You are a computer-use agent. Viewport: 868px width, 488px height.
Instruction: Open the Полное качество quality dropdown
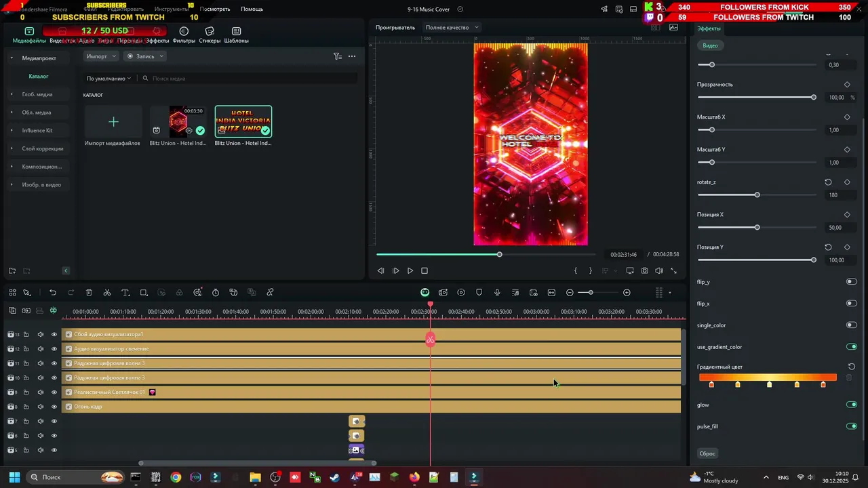[452, 27]
